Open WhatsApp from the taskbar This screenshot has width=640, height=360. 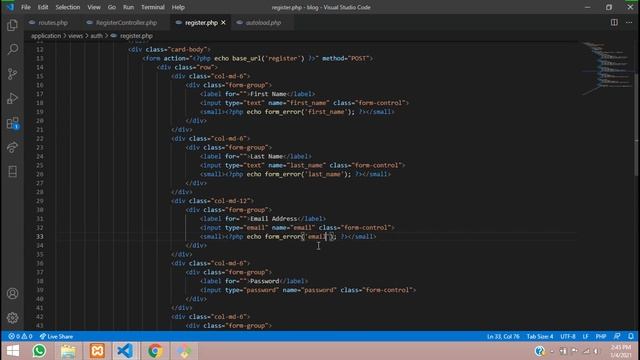point(39,351)
